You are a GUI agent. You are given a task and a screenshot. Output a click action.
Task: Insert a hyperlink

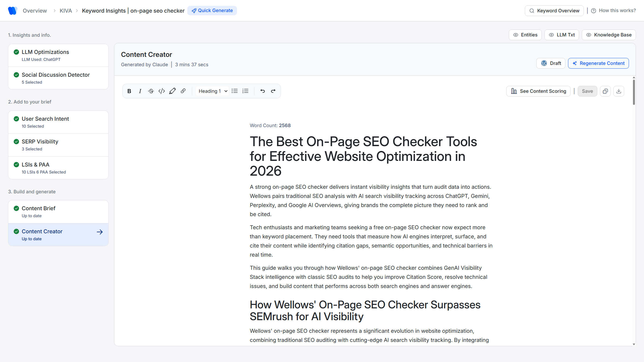(x=183, y=91)
